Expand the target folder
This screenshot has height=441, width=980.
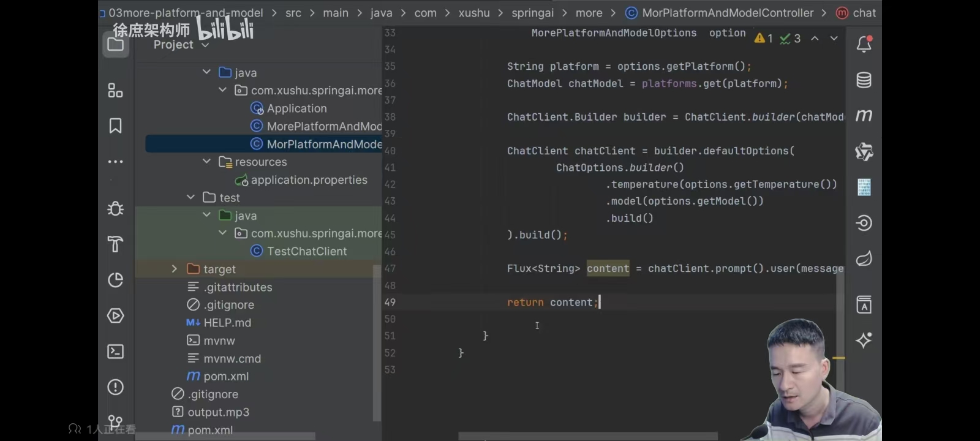click(x=175, y=269)
